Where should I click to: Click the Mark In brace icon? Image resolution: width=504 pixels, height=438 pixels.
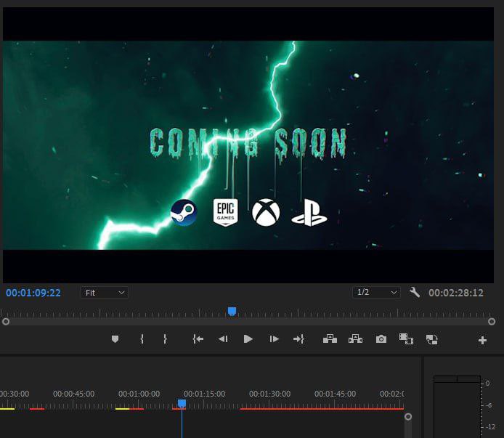pyautogui.click(x=142, y=339)
